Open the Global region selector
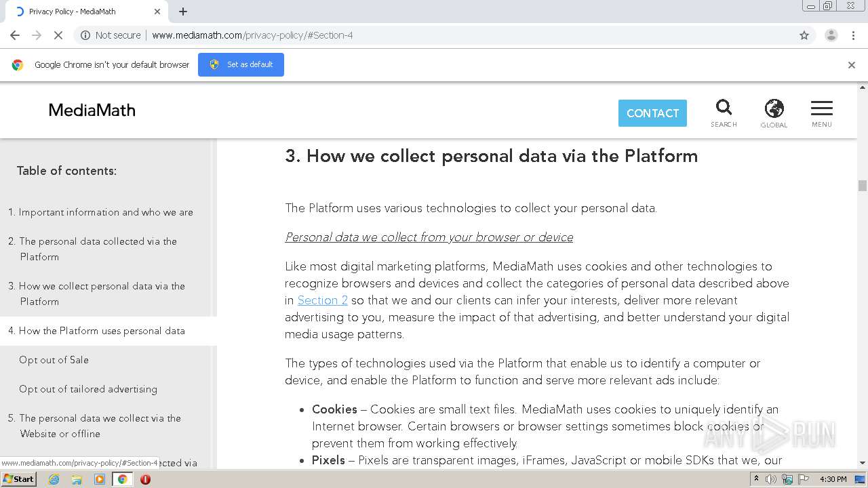 (774, 113)
